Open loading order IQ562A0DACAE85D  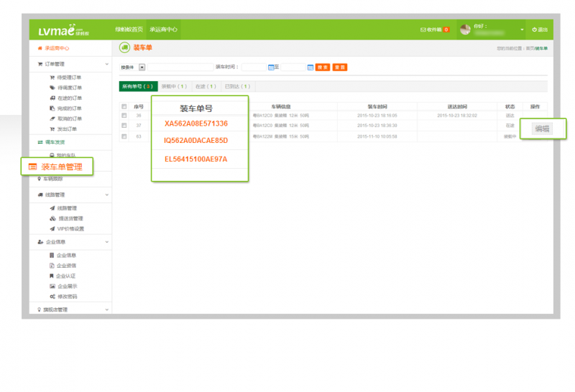[195, 140]
